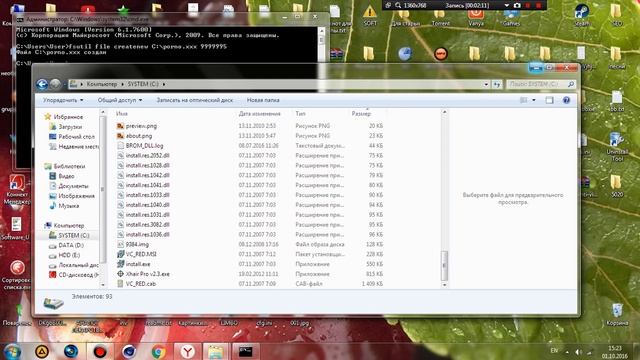Open Недавние места in the navigation pane
This screenshot has width=640, height=360.
(78, 147)
